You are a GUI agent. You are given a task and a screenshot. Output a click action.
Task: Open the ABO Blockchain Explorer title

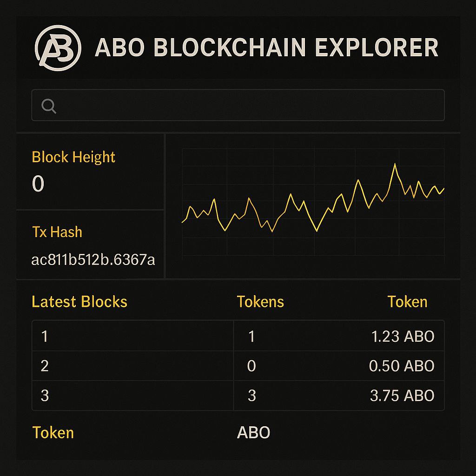266,48
